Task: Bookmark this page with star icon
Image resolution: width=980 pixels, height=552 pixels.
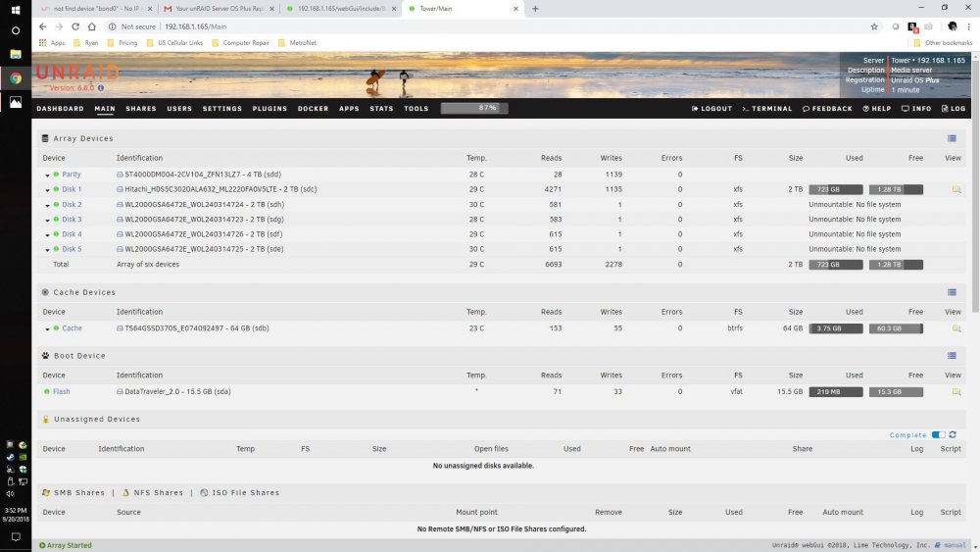Action: click(x=874, y=26)
